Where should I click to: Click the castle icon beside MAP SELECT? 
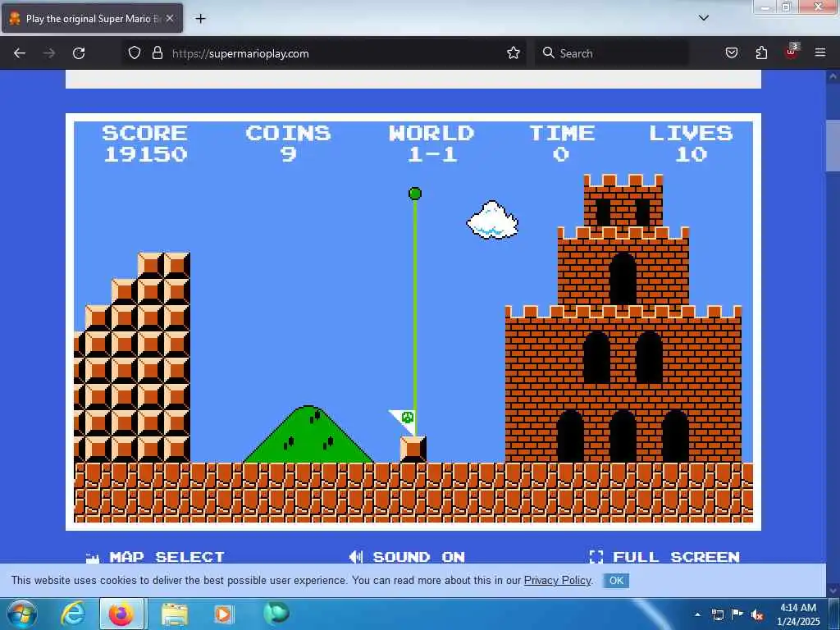click(x=93, y=558)
